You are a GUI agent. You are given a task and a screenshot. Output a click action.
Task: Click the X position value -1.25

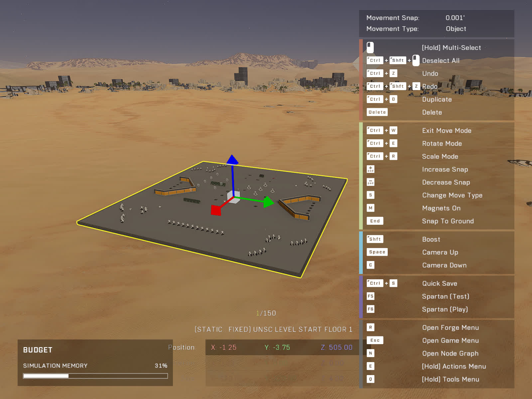pos(224,347)
